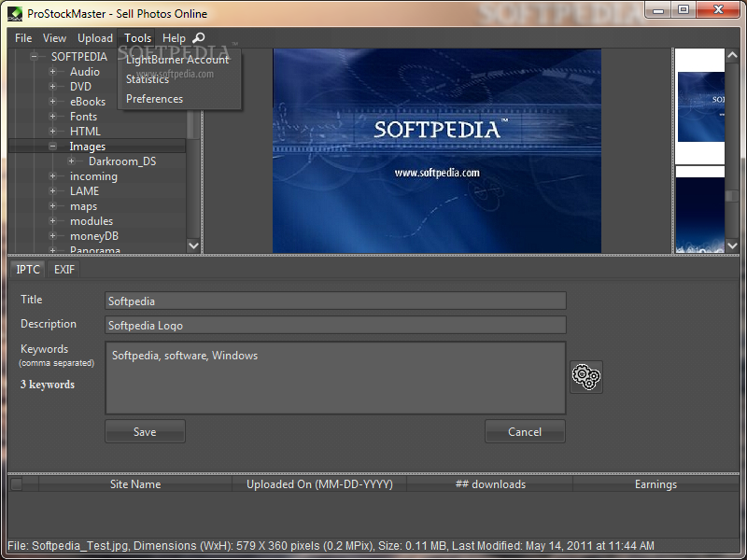
Task: Select the incoming folder
Action: click(93, 176)
